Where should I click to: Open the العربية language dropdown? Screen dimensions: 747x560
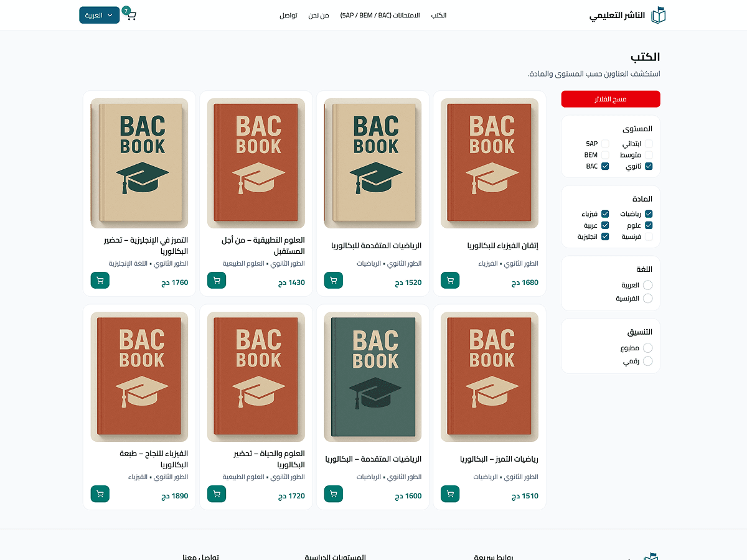click(99, 15)
